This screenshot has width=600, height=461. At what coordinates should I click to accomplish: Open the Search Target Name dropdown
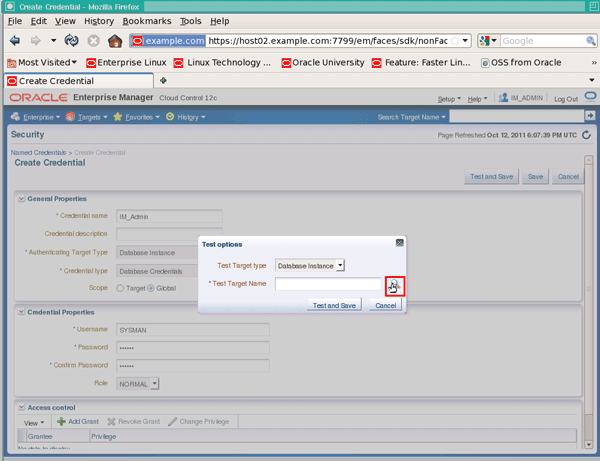pos(411,117)
